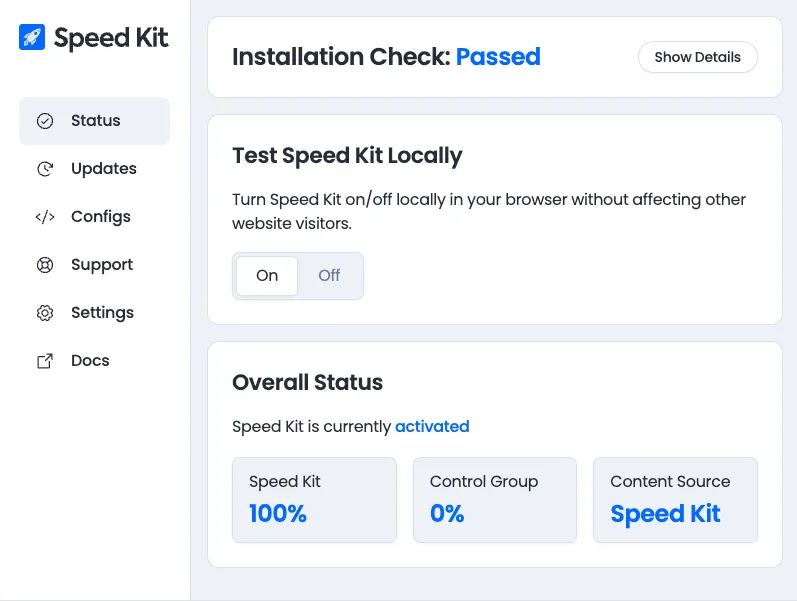
Task: Click the '100%' value
Action: pos(278,514)
